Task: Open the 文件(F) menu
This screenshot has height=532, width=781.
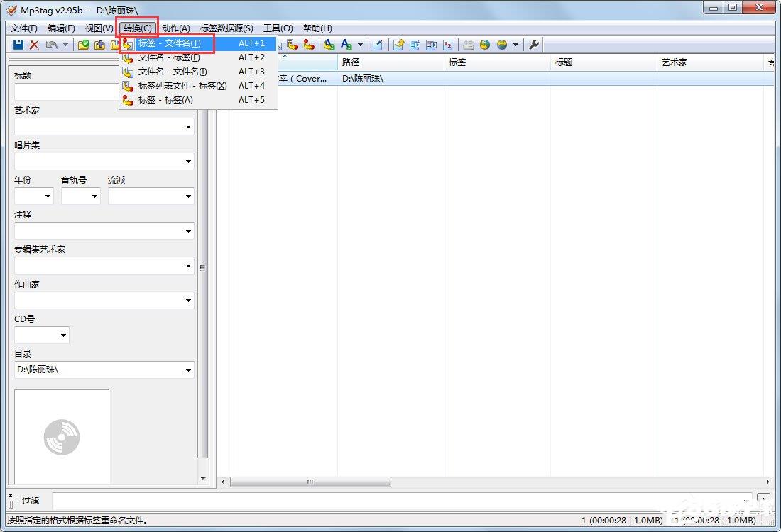Action: [x=24, y=28]
